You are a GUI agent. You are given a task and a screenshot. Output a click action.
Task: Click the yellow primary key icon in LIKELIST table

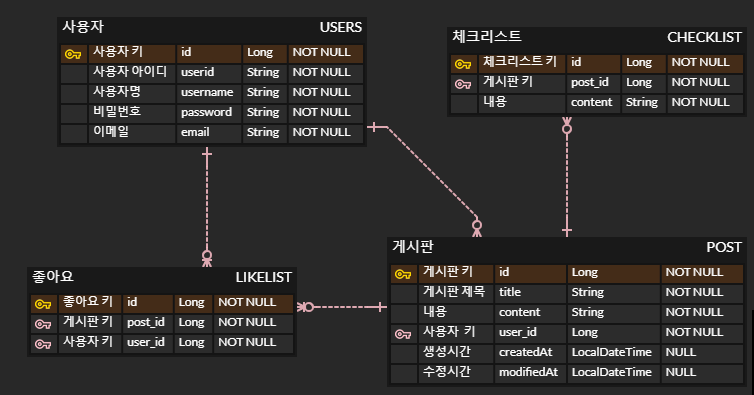(43, 304)
